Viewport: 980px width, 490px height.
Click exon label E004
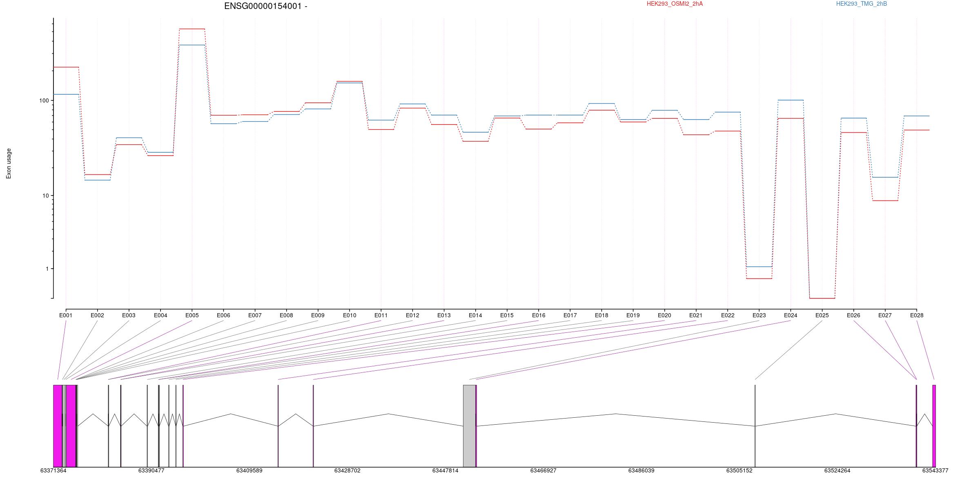160,315
